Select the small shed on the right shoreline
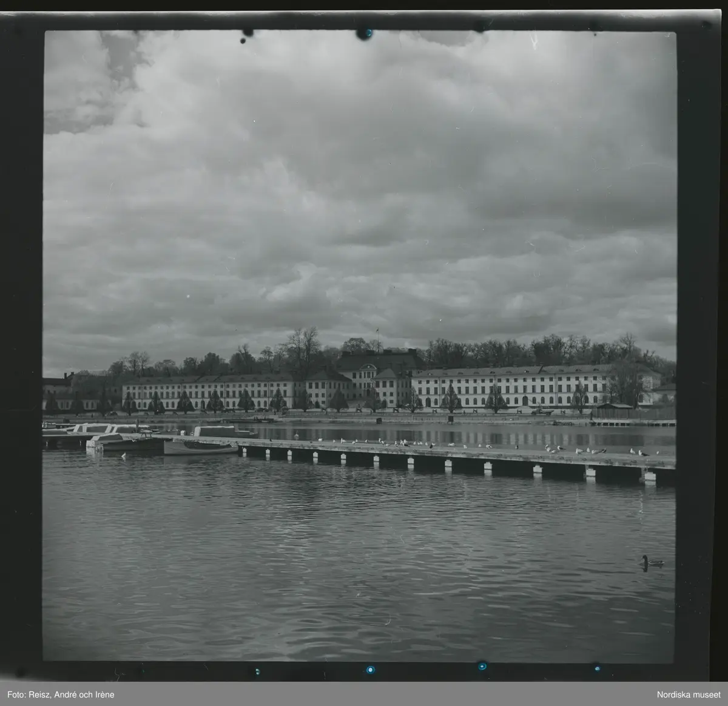 pos(613,410)
